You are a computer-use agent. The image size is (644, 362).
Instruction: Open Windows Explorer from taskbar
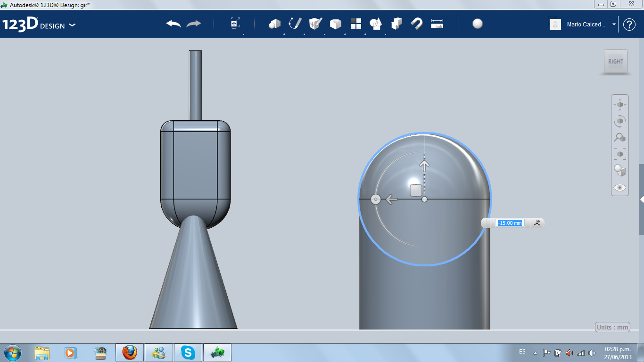(x=42, y=353)
